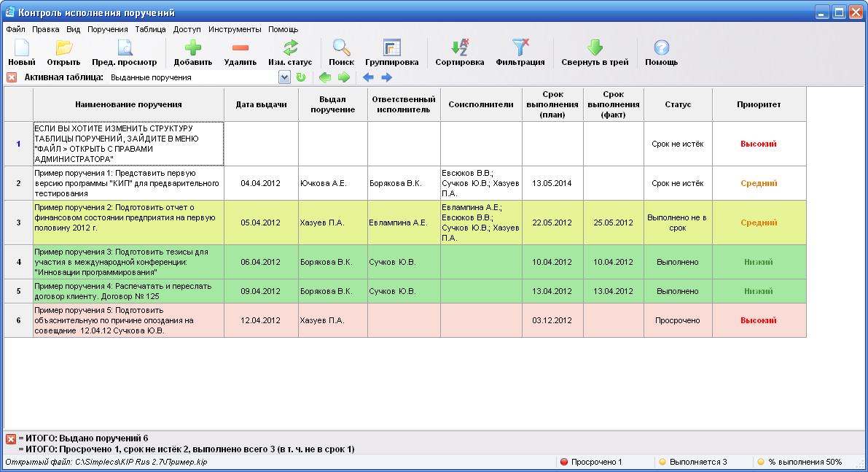Click the Соисполнители column header
Image resolution: width=868 pixels, height=472 pixels.
[x=481, y=104]
